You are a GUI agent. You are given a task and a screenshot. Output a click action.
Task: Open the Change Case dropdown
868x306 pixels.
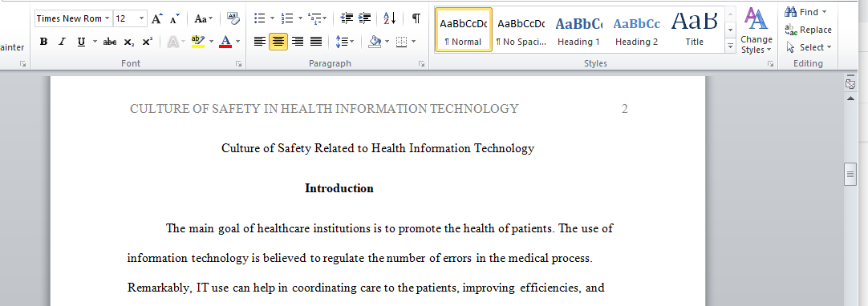pos(204,18)
